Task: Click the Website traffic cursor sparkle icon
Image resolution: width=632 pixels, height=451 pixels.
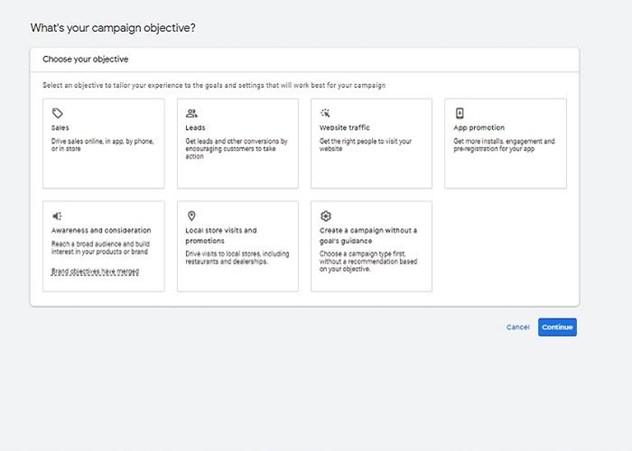Action: (x=325, y=114)
